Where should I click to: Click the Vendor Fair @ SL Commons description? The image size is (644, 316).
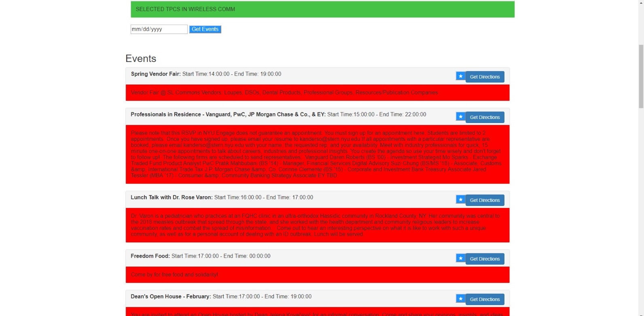[x=284, y=93]
